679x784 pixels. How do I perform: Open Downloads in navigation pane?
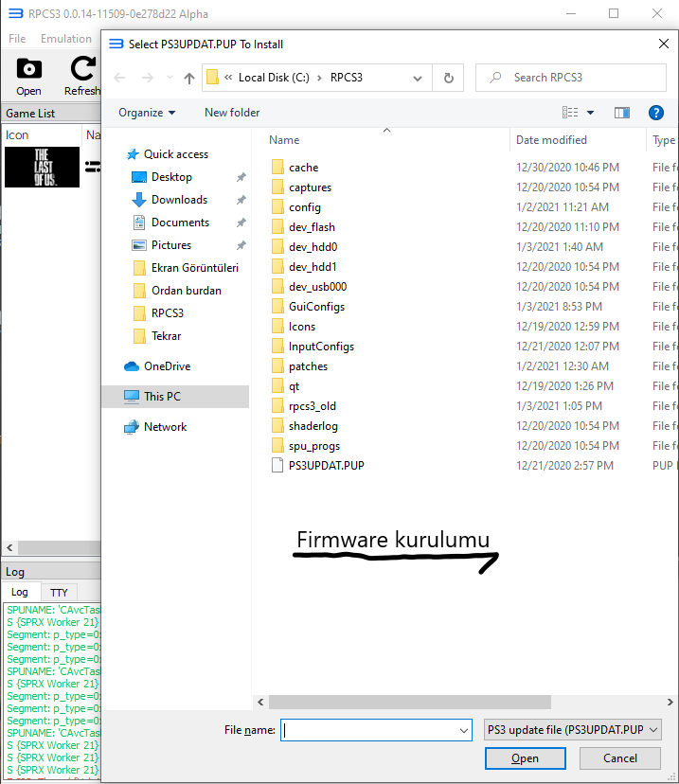click(179, 200)
